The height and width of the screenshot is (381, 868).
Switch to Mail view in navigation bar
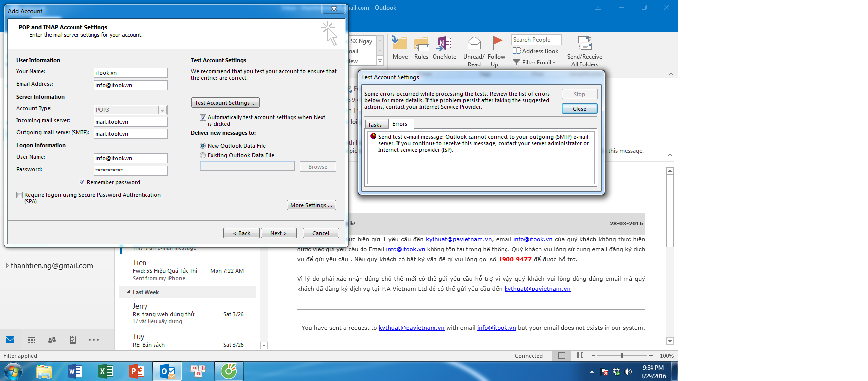coord(10,340)
